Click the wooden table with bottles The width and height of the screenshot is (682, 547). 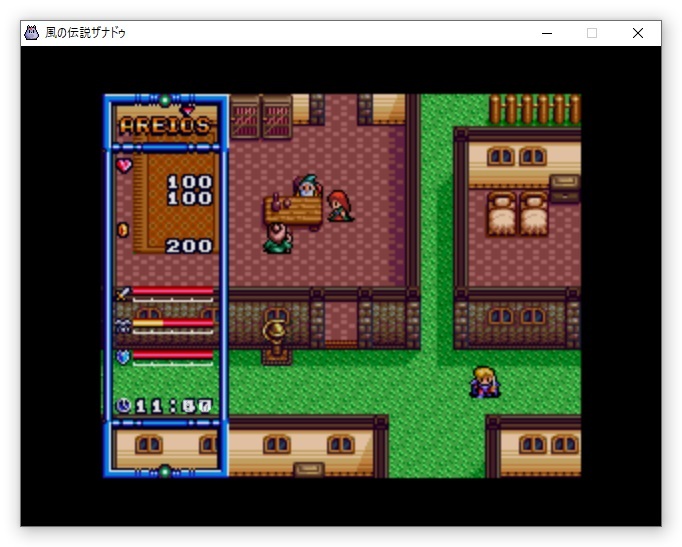[x=293, y=211]
